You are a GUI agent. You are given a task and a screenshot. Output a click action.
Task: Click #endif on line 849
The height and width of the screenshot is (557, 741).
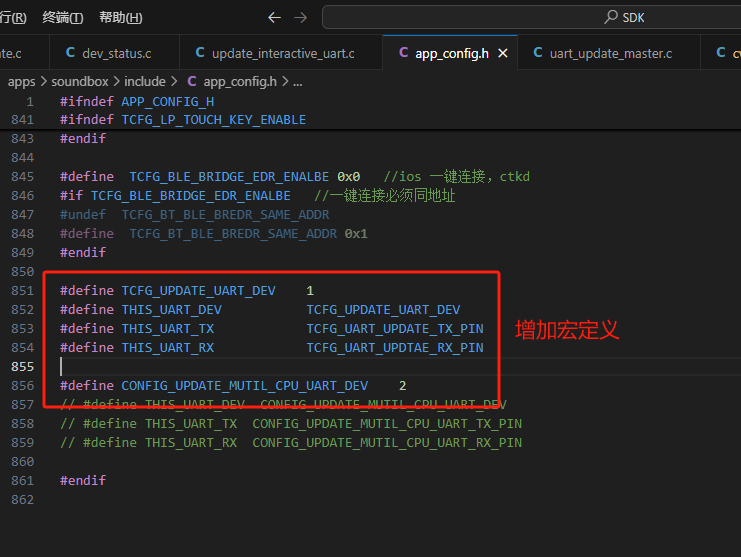click(83, 253)
